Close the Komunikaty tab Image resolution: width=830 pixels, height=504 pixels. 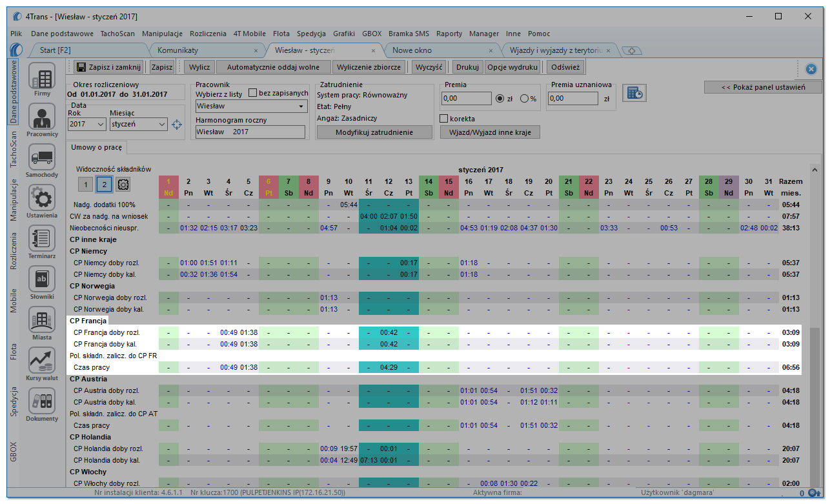click(256, 50)
